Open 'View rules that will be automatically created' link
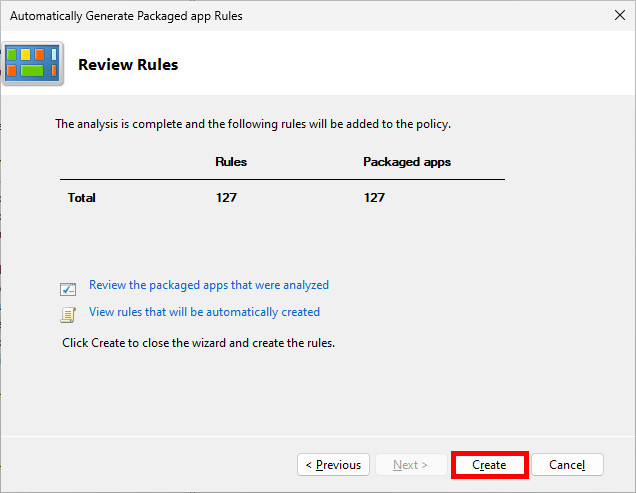The width and height of the screenshot is (636, 493). [x=204, y=312]
